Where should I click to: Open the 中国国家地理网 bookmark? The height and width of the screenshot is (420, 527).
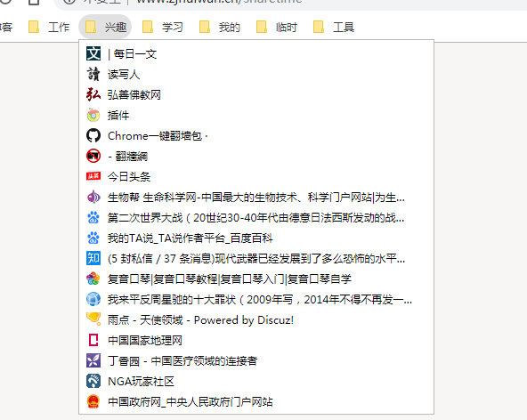(256, 341)
